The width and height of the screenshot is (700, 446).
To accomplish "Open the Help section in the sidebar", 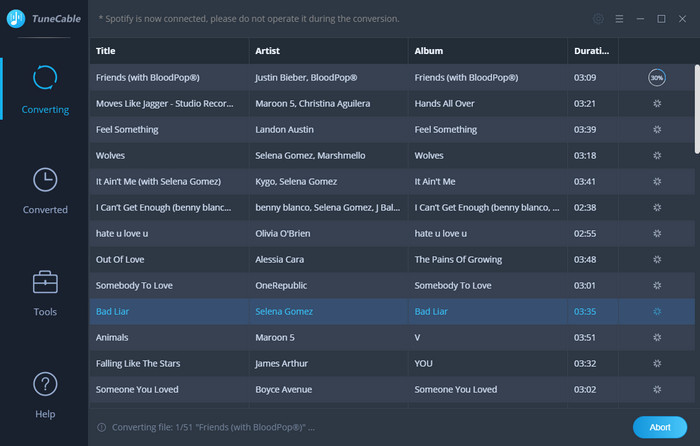I will coord(45,395).
